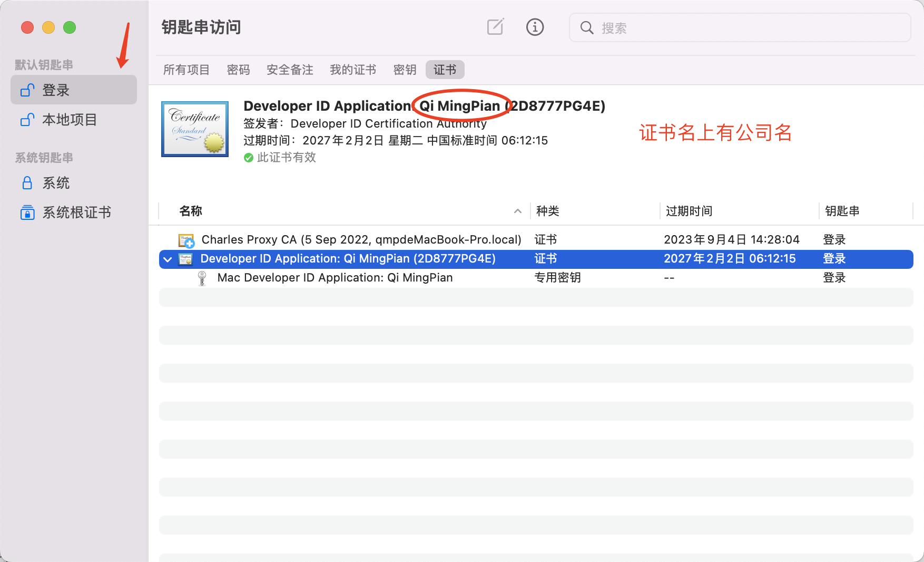
Task: Select the 我的证书 tab
Action: 353,70
